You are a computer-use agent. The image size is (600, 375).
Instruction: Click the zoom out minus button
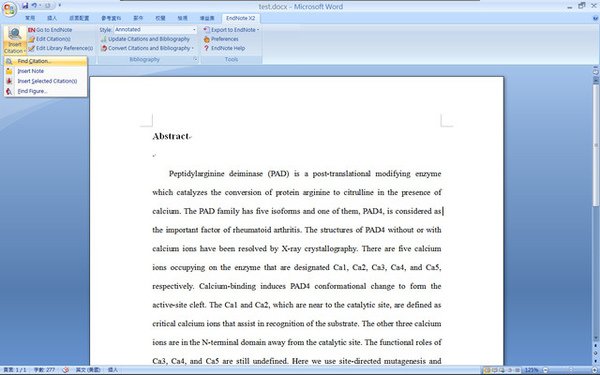point(545,370)
